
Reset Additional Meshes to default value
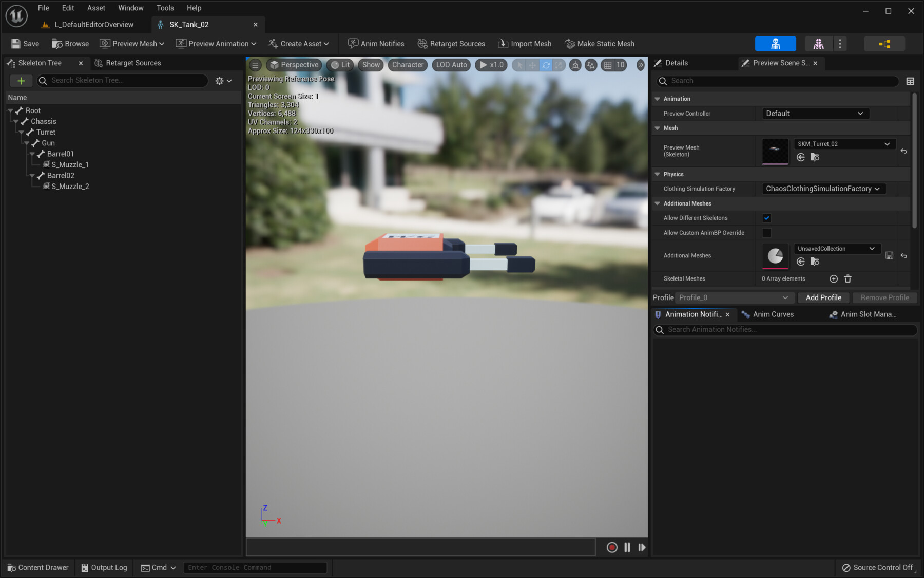(904, 255)
